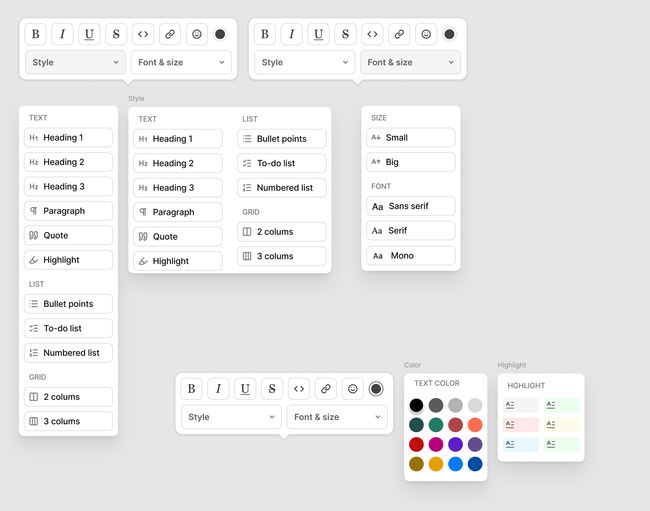Toggle Bold in the bottom toolbar

click(191, 389)
